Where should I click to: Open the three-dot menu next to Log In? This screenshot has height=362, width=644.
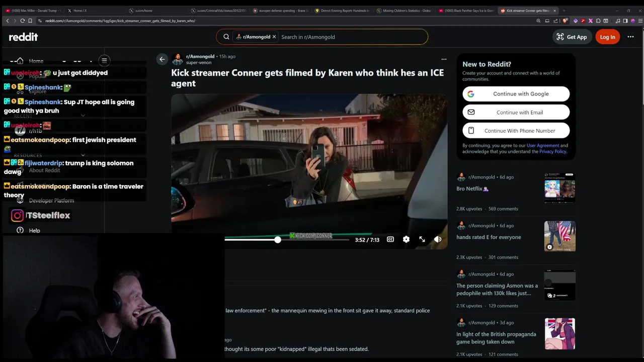(630, 37)
